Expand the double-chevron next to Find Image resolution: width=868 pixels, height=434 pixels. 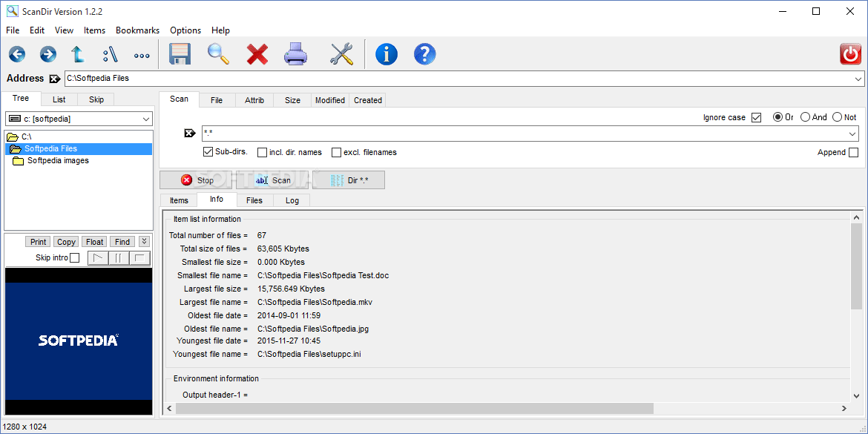(x=144, y=241)
